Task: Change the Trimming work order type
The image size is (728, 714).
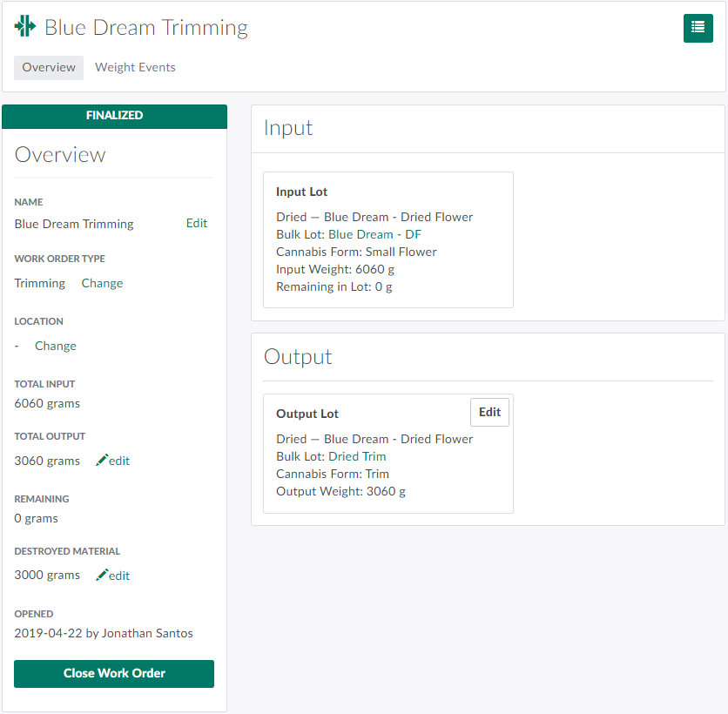Action: click(x=102, y=283)
